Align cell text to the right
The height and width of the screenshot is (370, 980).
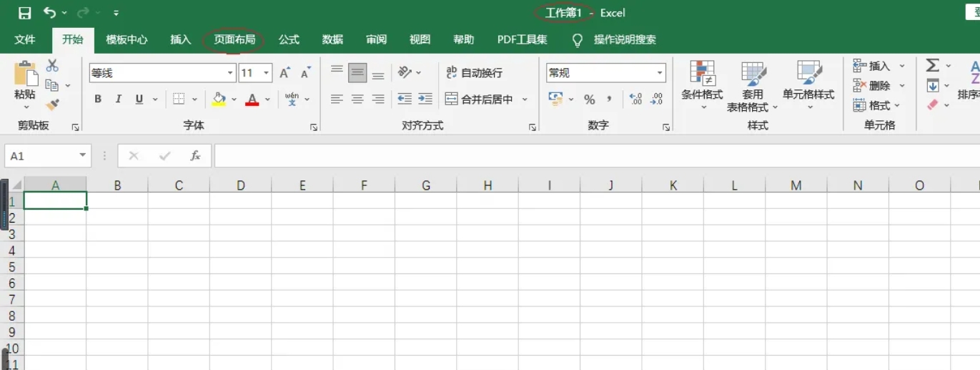[378, 99]
